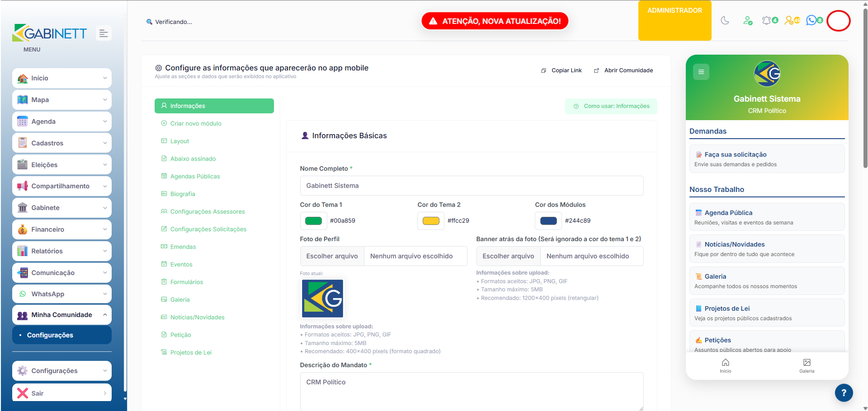Image resolution: width=868 pixels, height=411 pixels.
Task: Click the Gabinett logo
Action: 50,33
